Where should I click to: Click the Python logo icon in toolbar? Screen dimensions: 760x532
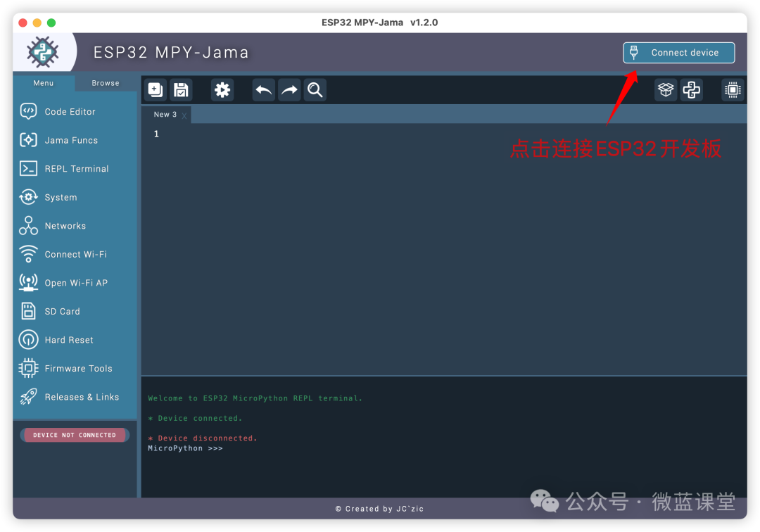[x=691, y=89]
